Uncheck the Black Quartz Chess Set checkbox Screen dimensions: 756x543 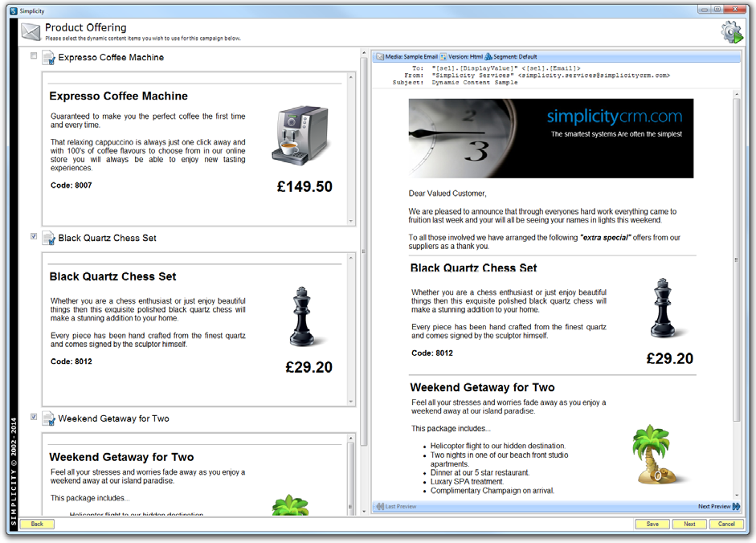[34, 236]
